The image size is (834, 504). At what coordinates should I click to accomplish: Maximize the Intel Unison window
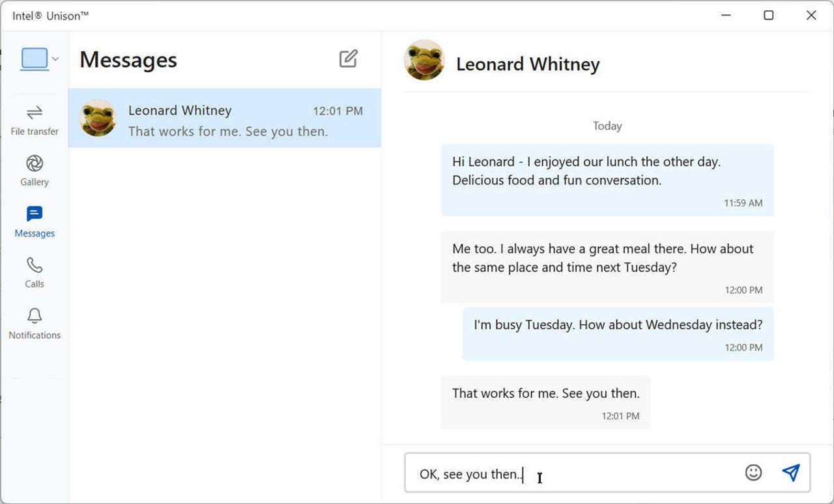(x=769, y=15)
